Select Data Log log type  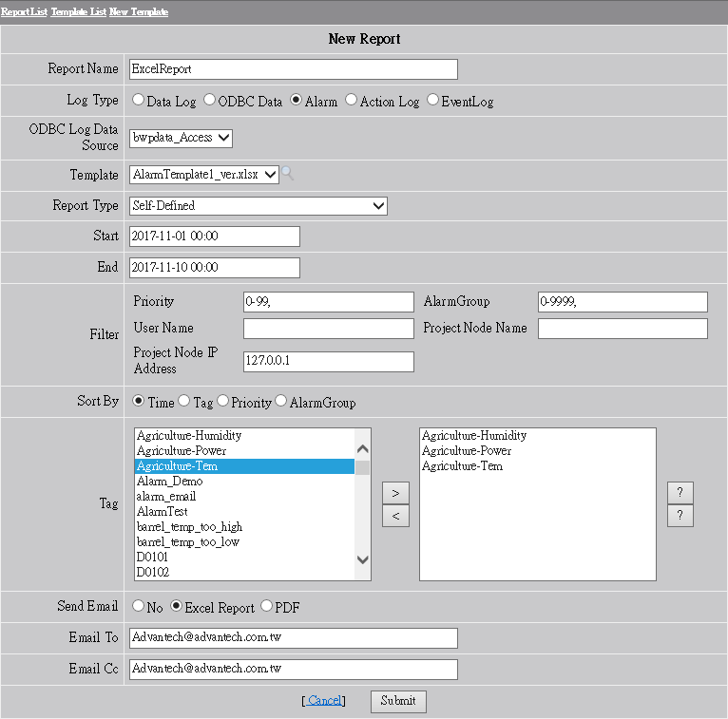click(138, 100)
